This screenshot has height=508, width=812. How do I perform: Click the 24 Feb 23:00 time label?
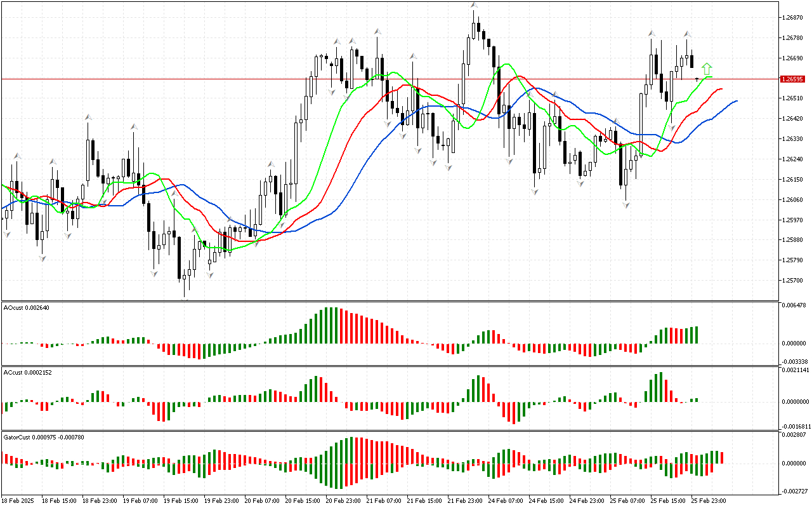click(x=587, y=501)
